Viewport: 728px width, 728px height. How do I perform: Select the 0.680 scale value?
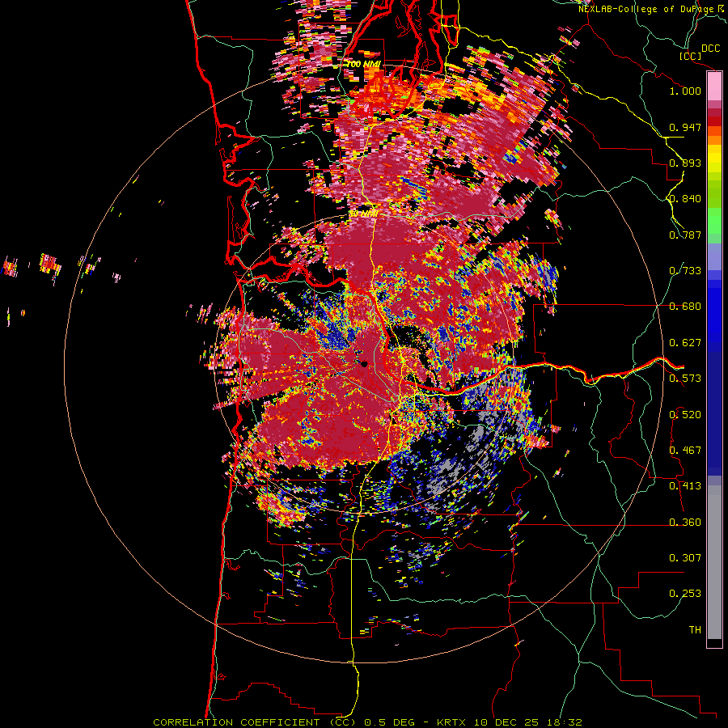click(x=685, y=307)
